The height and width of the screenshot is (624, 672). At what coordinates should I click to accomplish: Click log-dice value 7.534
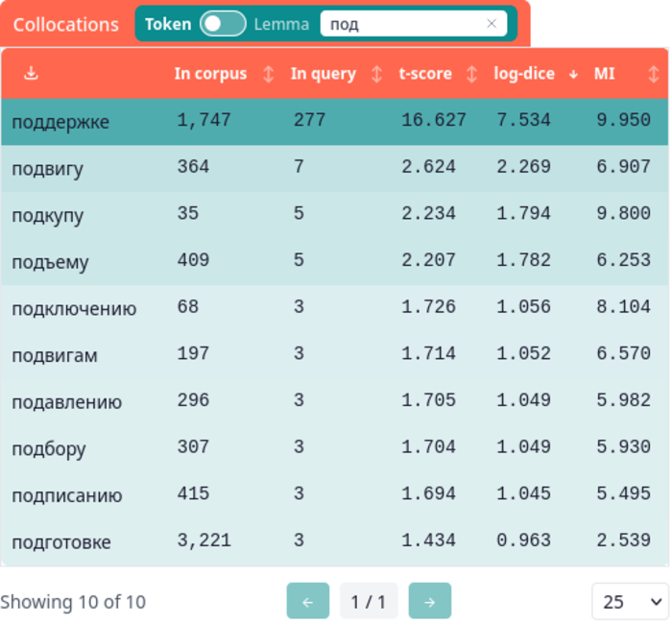pyautogui.click(x=523, y=120)
